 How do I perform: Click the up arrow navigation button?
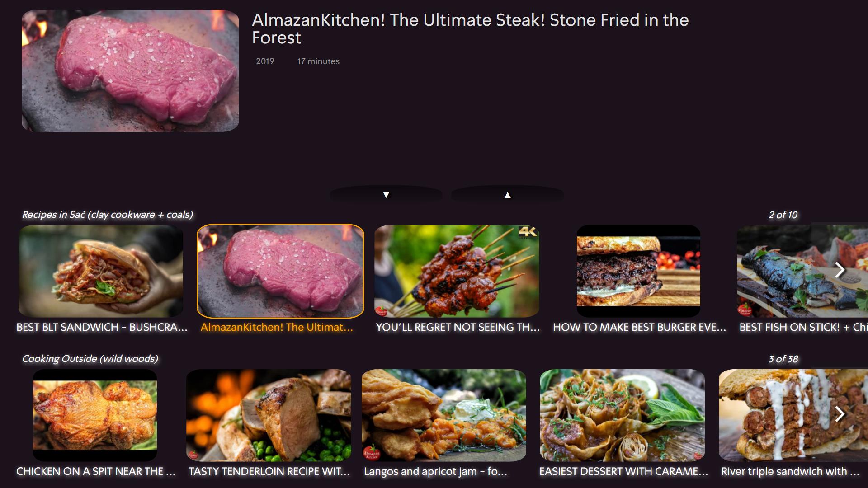(x=507, y=195)
